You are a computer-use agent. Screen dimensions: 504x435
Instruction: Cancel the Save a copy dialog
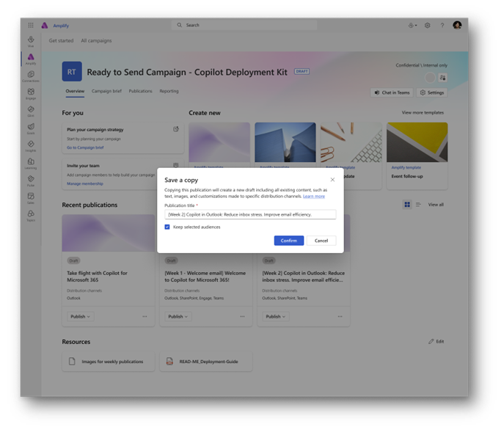[321, 241]
